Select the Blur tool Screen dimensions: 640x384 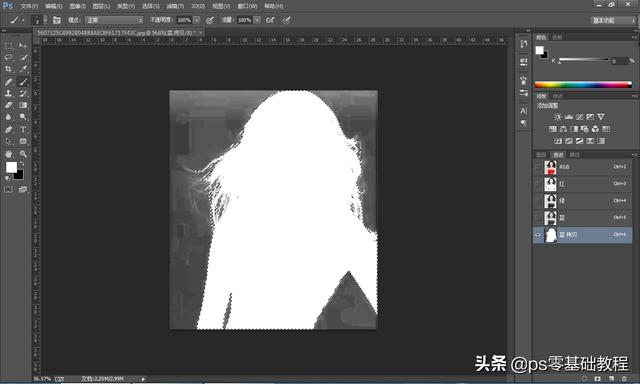point(9,117)
